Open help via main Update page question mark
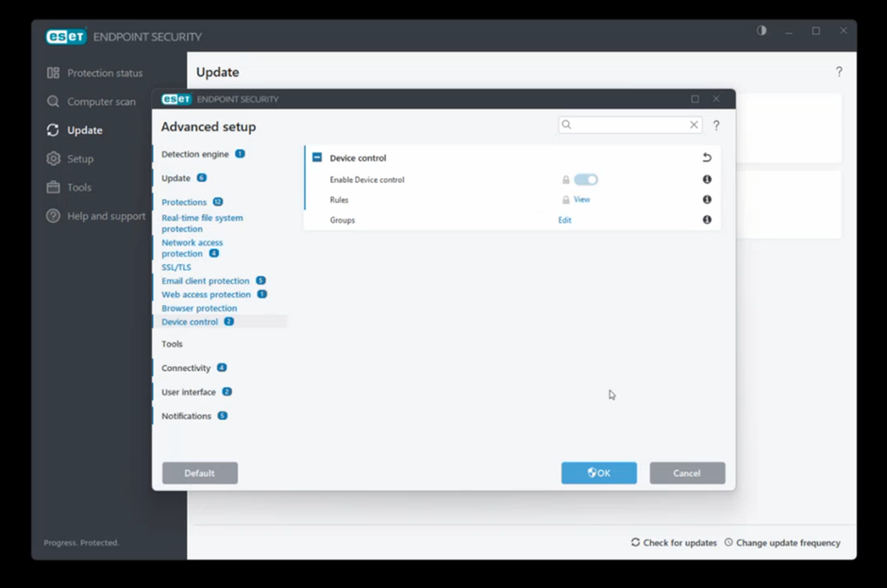Viewport: 887px width, 588px height. pyautogui.click(x=839, y=72)
